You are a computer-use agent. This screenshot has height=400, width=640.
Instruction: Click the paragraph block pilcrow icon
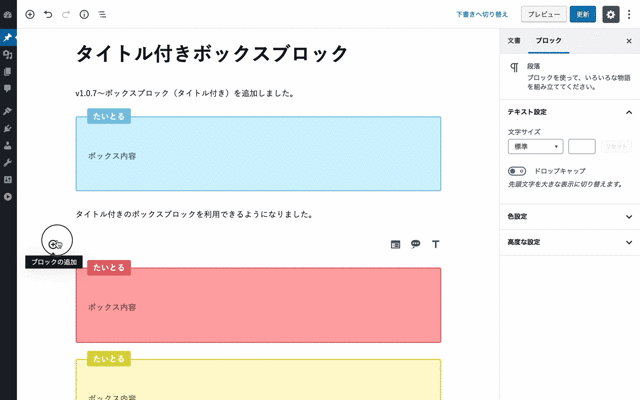[514, 67]
